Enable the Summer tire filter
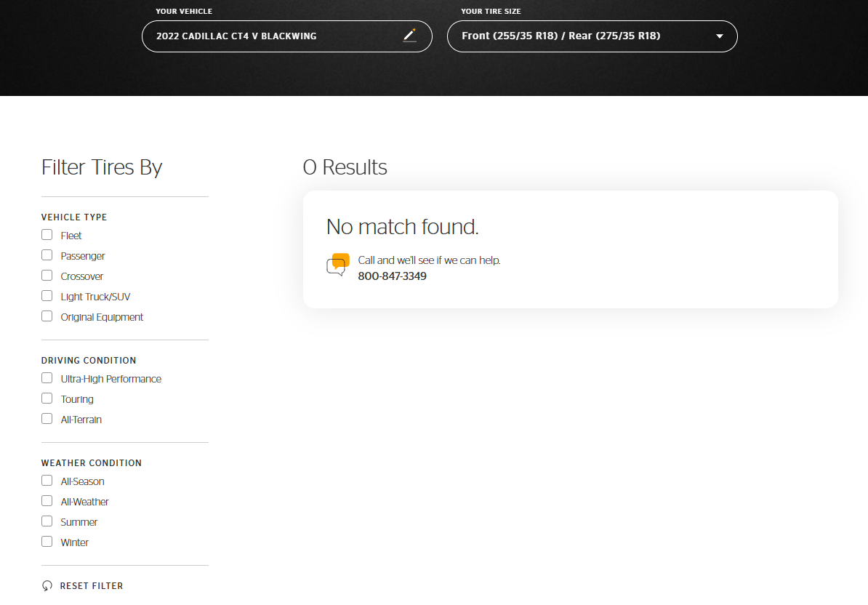Screen dimensions: 868x605 [47, 521]
